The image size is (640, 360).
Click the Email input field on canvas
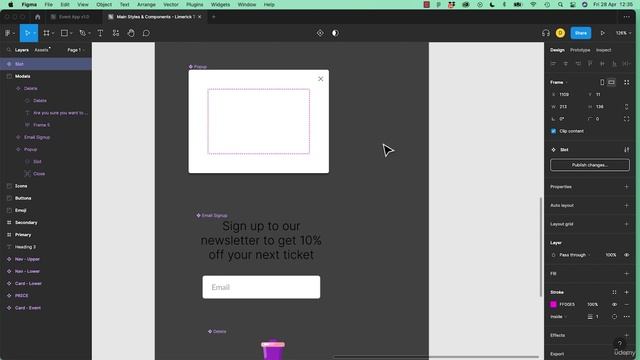point(261,287)
